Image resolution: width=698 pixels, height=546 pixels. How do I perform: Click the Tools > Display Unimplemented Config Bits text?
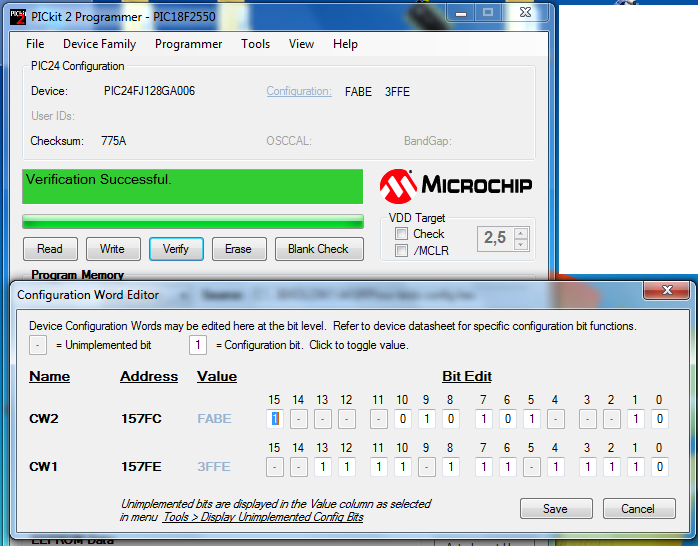[x=263, y=517]
